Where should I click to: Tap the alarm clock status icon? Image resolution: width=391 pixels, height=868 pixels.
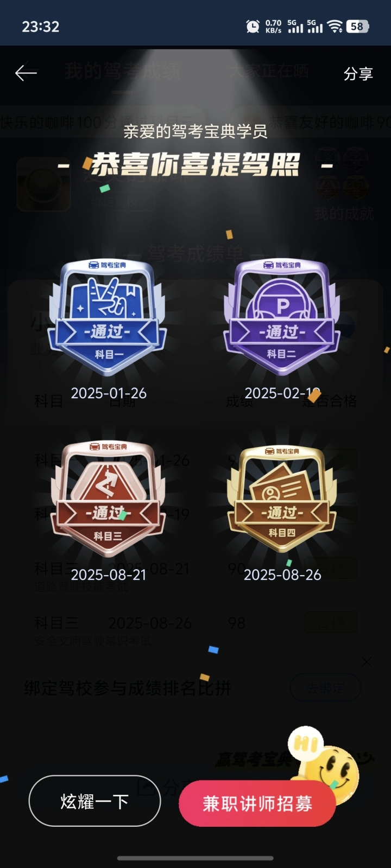pyautogui.click(x=253, y=26)
